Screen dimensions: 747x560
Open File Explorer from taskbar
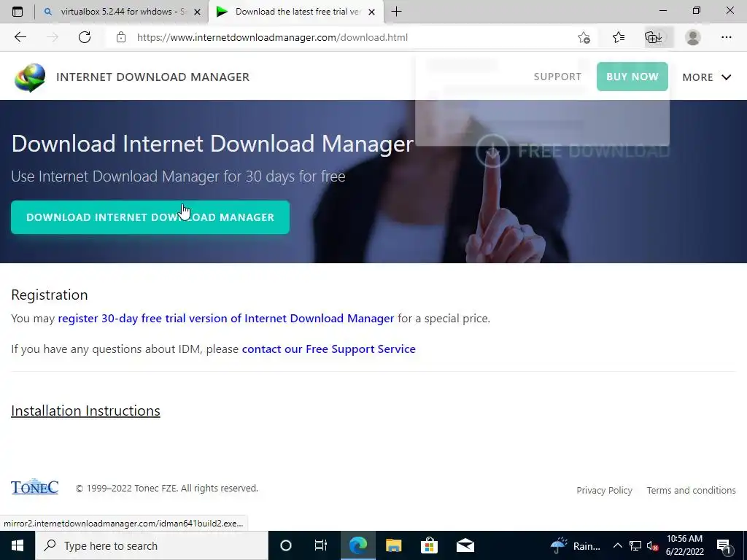[393, 545]
